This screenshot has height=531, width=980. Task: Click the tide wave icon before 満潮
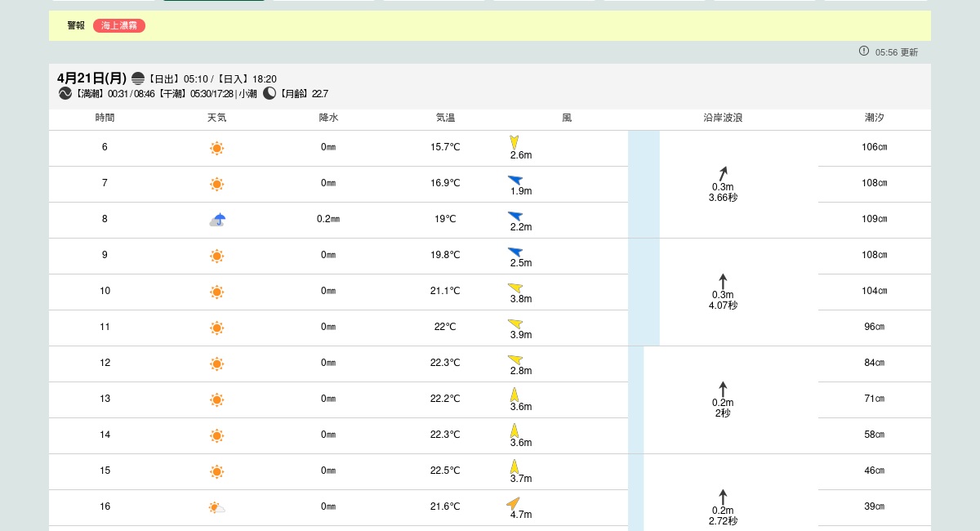click(x=65, y=93)
